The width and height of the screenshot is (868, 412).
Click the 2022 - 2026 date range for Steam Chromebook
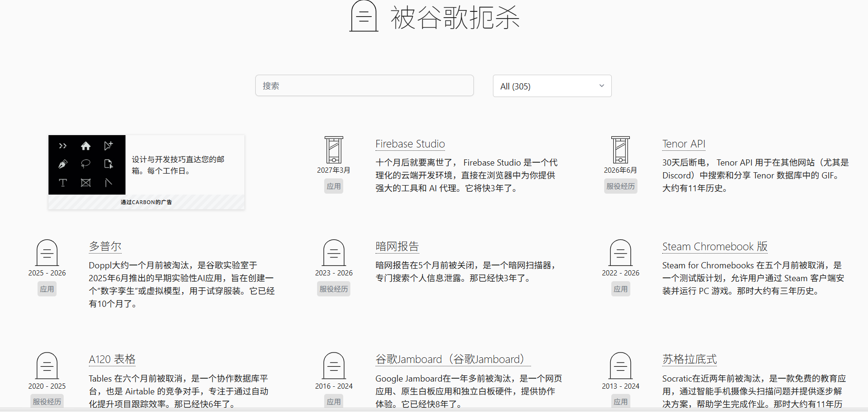[x=620, y=273]
